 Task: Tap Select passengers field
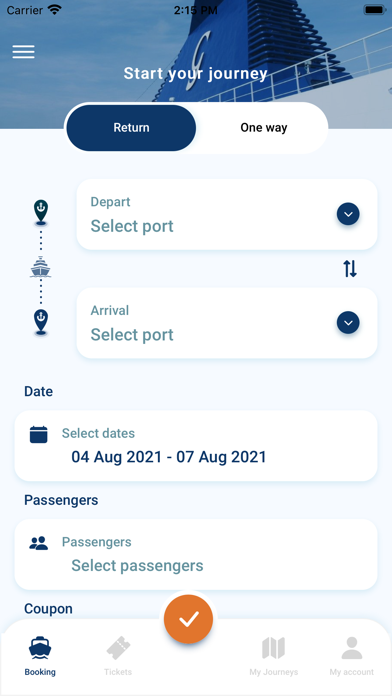(196, 554)
